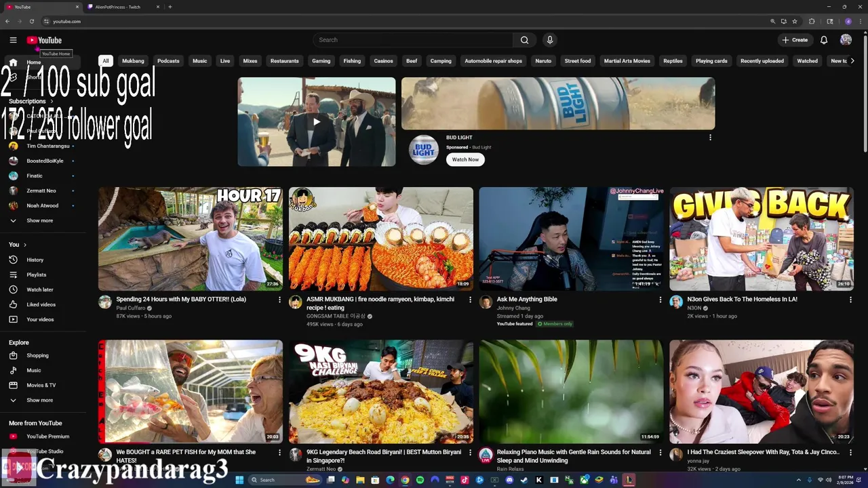Select the Street food filter chip
868x488 pixels.
point(578,61)
